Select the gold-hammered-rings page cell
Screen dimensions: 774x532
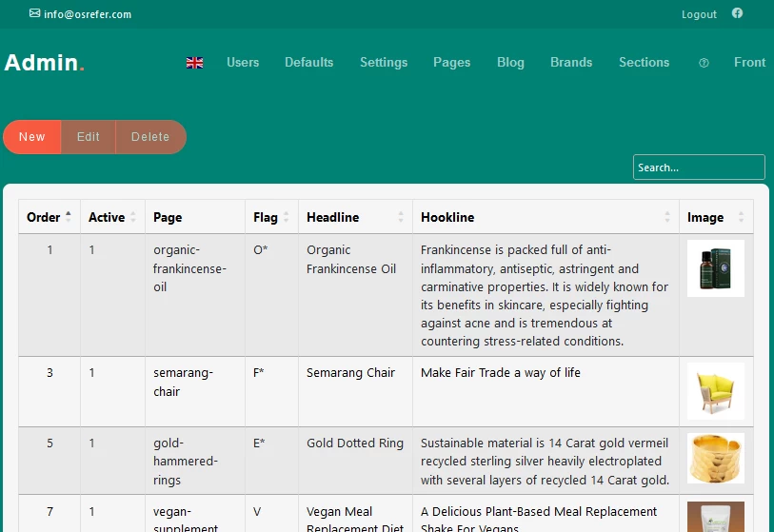pos(195,461)
